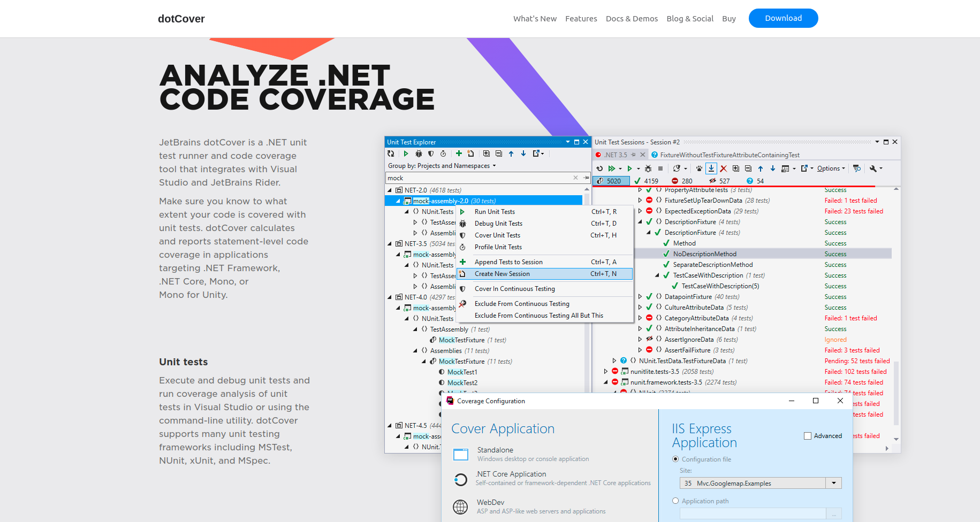The width and height of the screenshot is (980, 522).
Task: Click Debug bug icon in Unit Test Sessions toolbar
Action: tap(648, 168)
